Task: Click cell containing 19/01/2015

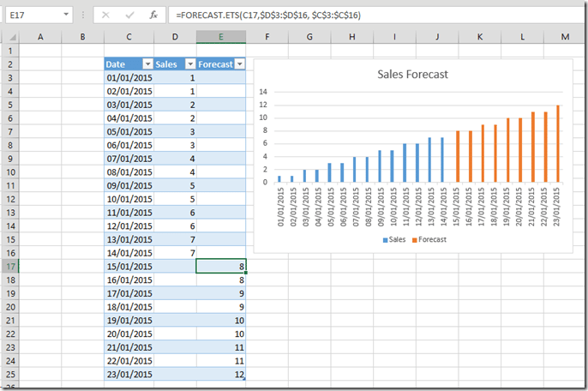Action: pyautogui.click(x=129, y=321)
